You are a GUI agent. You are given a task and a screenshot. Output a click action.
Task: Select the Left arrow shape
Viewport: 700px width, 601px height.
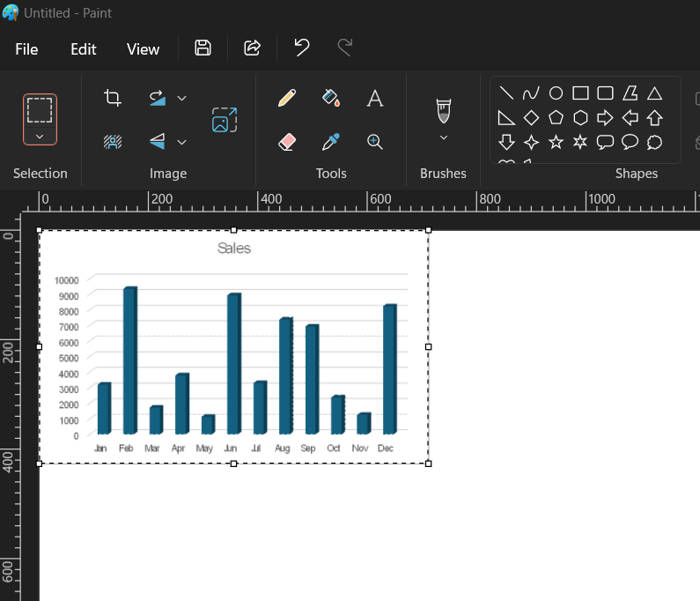click(x=630, y=118)
